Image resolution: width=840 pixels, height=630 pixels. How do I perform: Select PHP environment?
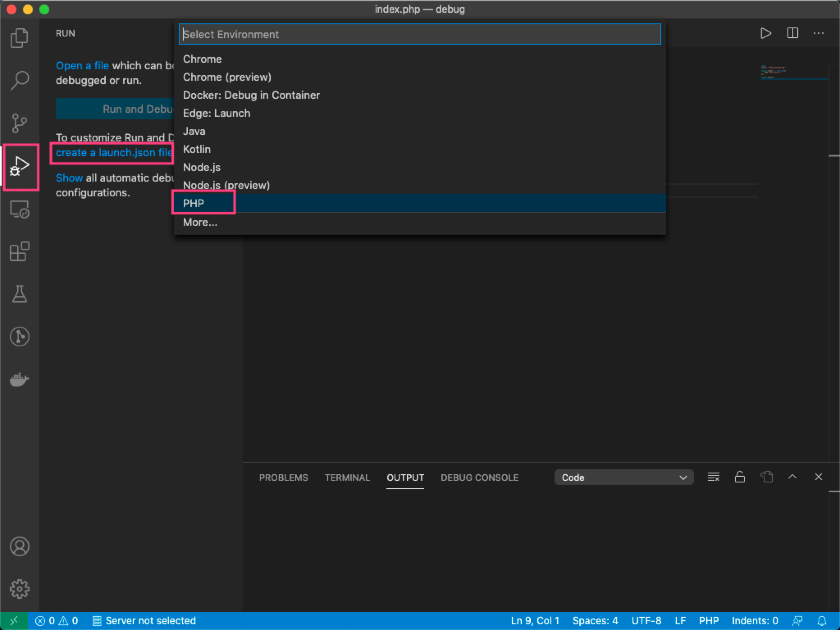tap(420, 203)
